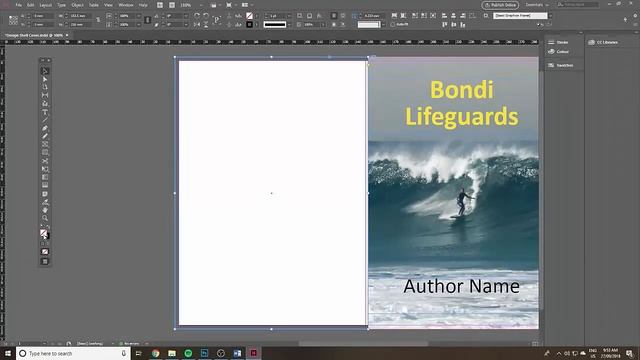640x360 pixels.
Task: Open the stroke type line dropdown
Action: (x=289, y=24)
